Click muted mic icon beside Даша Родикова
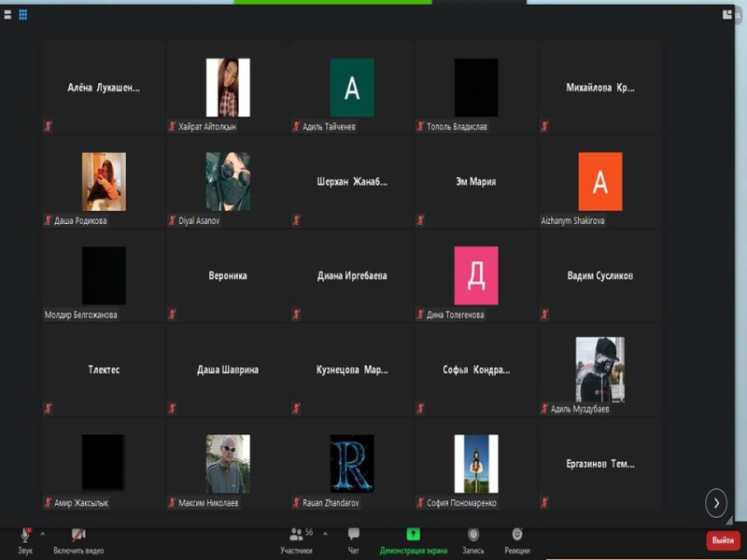 point(49,220)
